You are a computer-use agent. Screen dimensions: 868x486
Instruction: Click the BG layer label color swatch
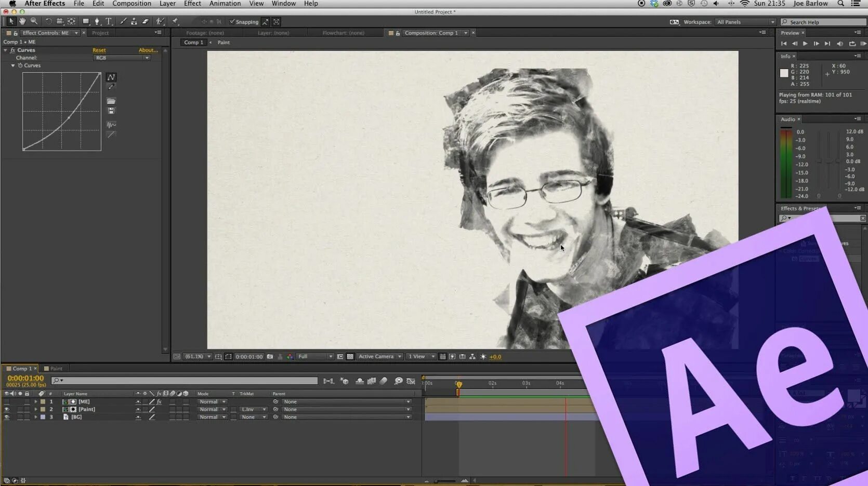43,417
